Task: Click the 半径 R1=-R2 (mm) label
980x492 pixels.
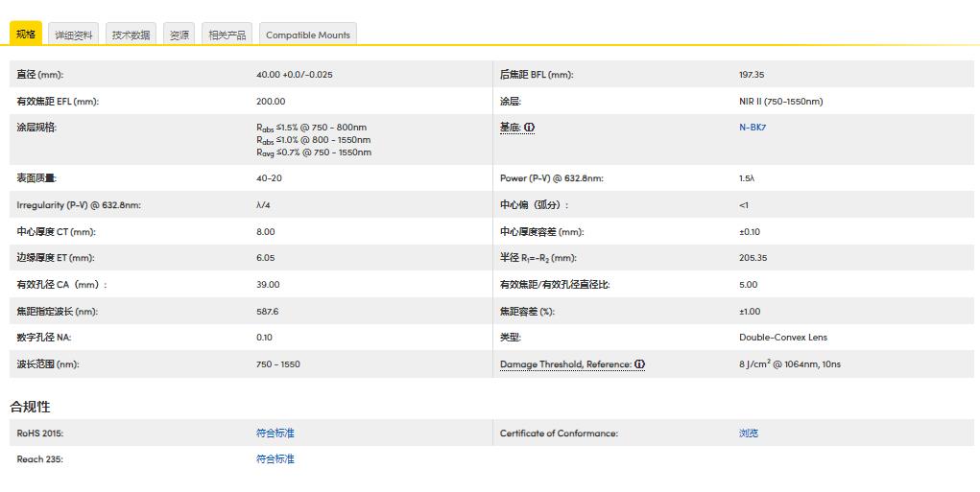Action: click(x=538, y=257)
